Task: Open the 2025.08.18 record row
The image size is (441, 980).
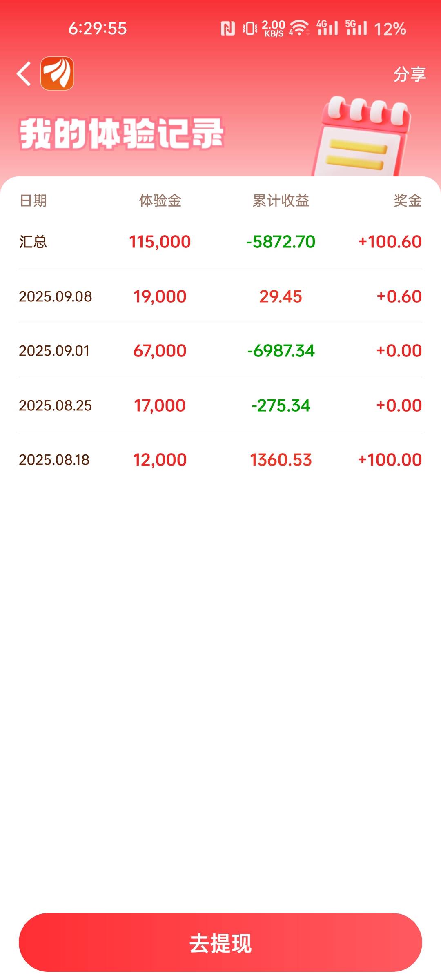Action: [x=220, y=460]
